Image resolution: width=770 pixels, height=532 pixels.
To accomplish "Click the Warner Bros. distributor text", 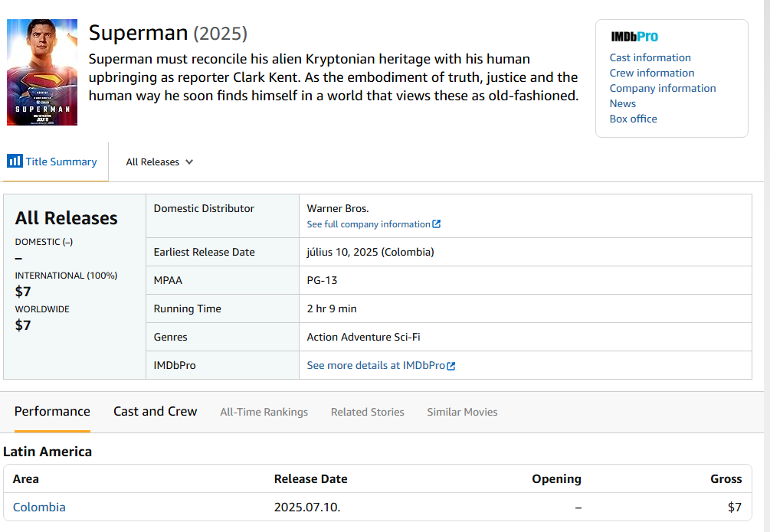I will pos(338,208).
